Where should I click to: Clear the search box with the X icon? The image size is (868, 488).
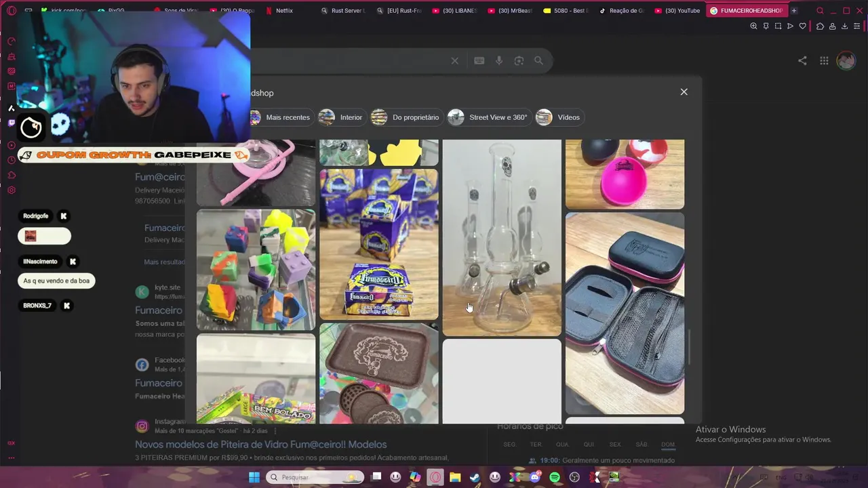point(454,61)
